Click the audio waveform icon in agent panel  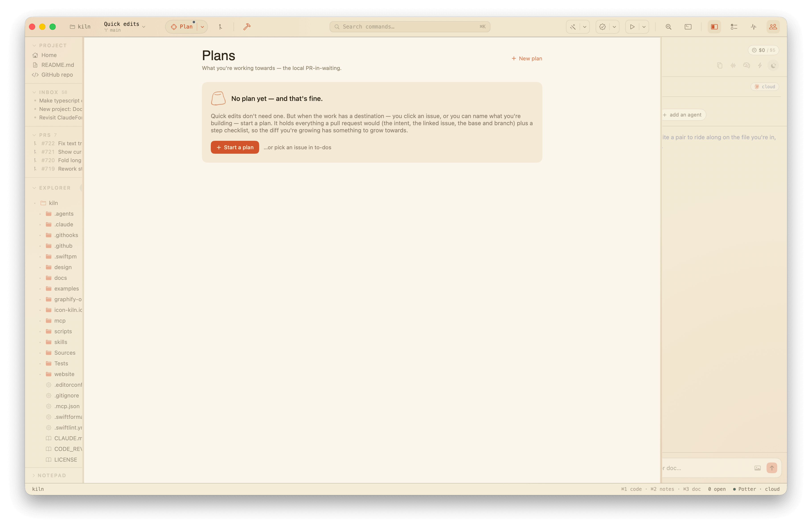click(x=733, y=65)
